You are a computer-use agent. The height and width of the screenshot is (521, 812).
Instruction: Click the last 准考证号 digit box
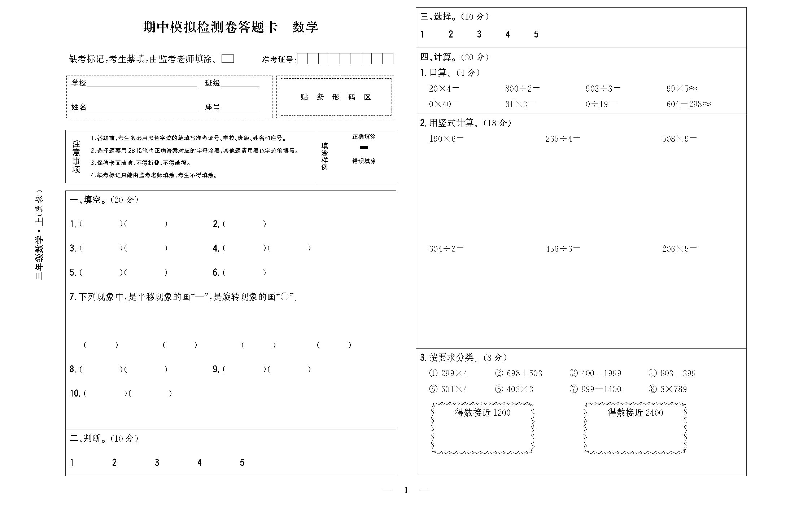click(x=388, y=59)
